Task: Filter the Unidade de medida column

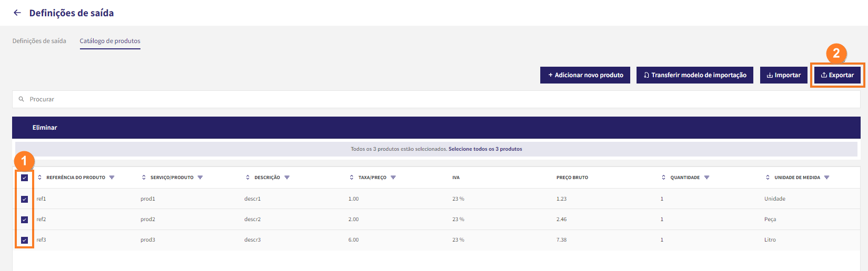Action: click(x=826, y=178)
